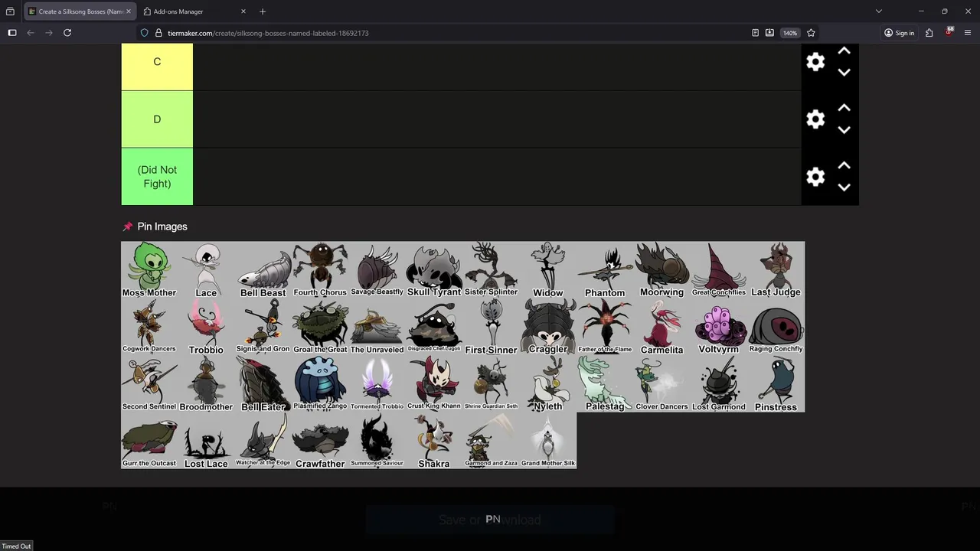The image size is (980, 551).
Task: Select the Lost Garmond image
Action: [x=719, y=384]
